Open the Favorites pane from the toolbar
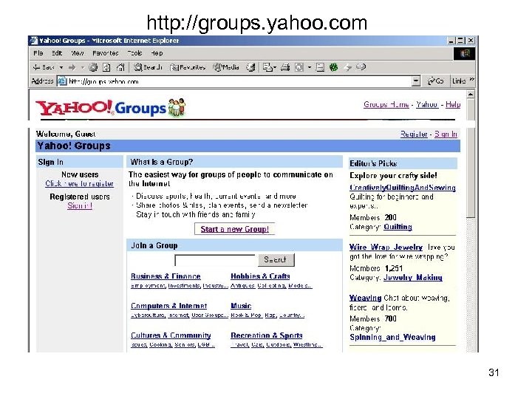Screen dimensions: 532x399 click(188, 67)
